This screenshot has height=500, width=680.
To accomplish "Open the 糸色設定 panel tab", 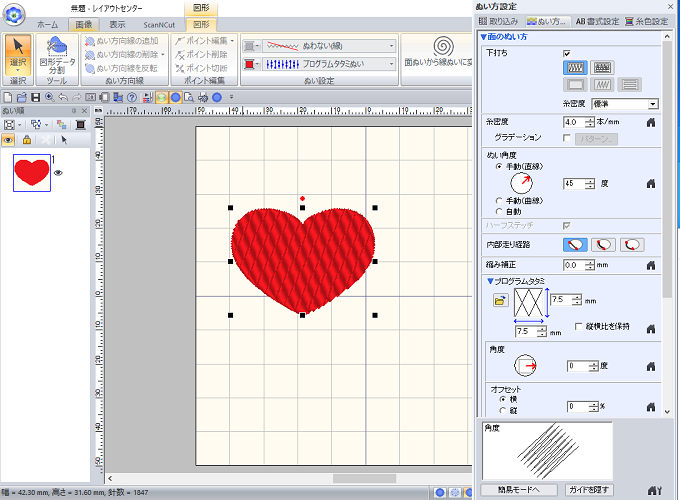I will click(x=646, y=20).
